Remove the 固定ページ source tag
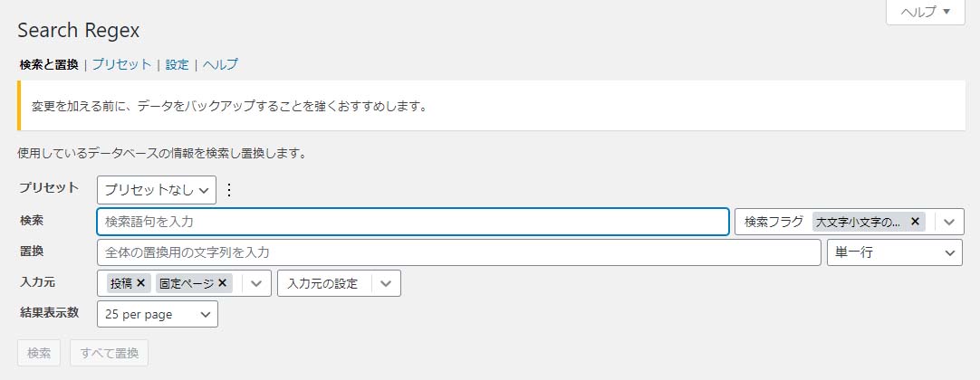980x380 pixels. tap(222, 283)
